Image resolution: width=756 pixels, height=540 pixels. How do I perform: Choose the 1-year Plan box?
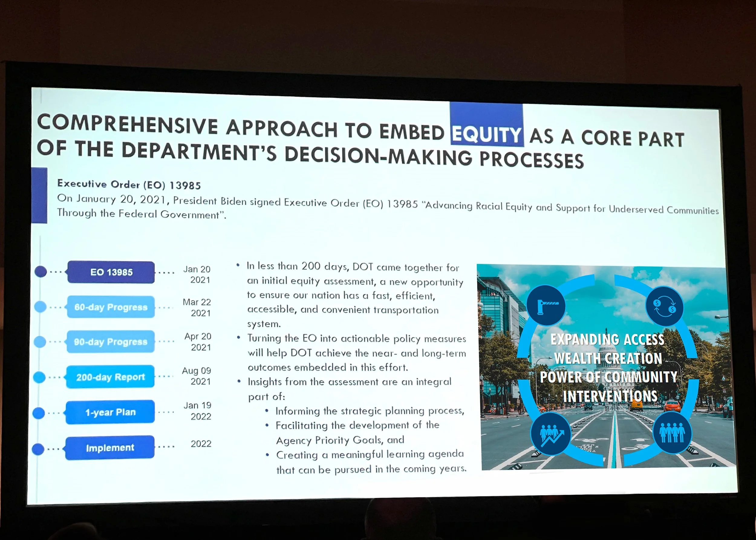click(110, 412)
